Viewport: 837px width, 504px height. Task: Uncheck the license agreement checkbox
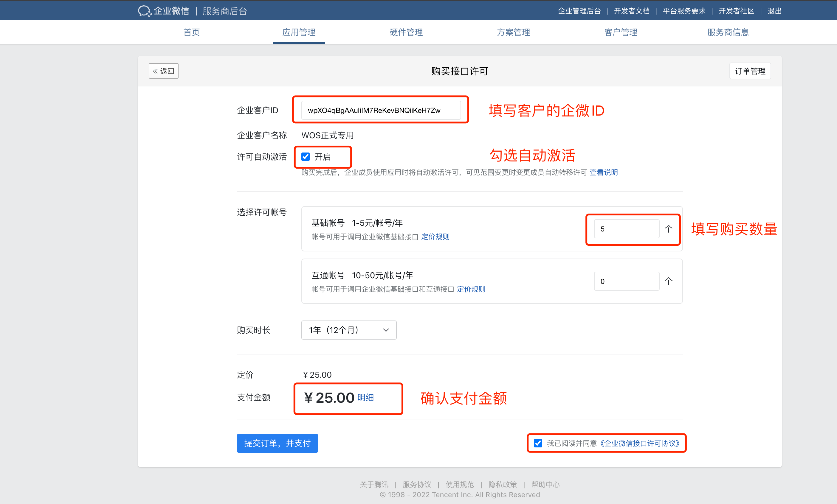point(538,443)
